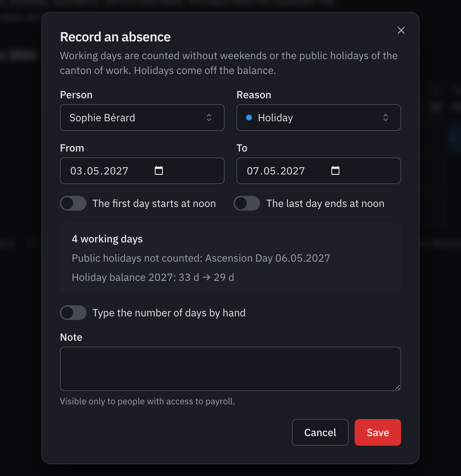Click the blue Holiday color dot
This screenshot has height=476, width=461.
click(249, 118)
